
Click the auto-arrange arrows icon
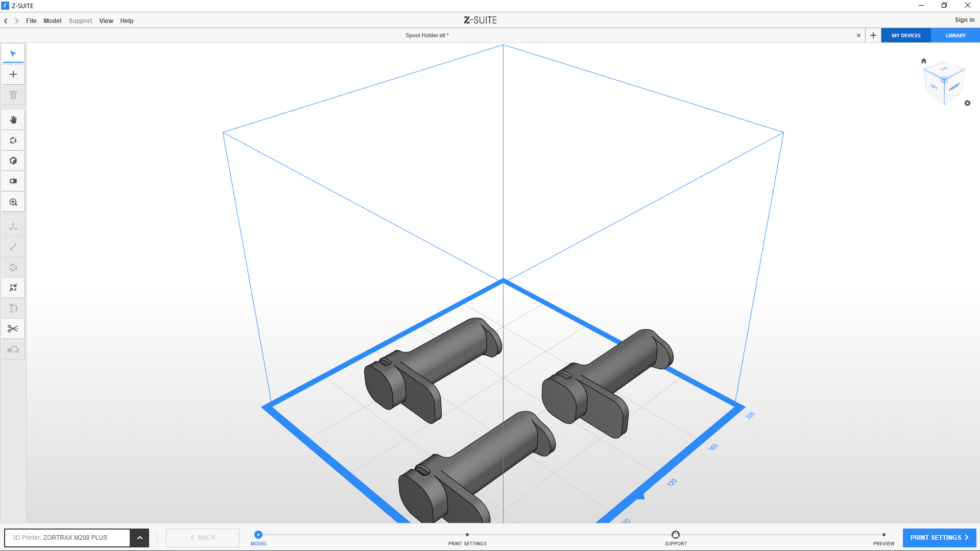pos(13,288)
